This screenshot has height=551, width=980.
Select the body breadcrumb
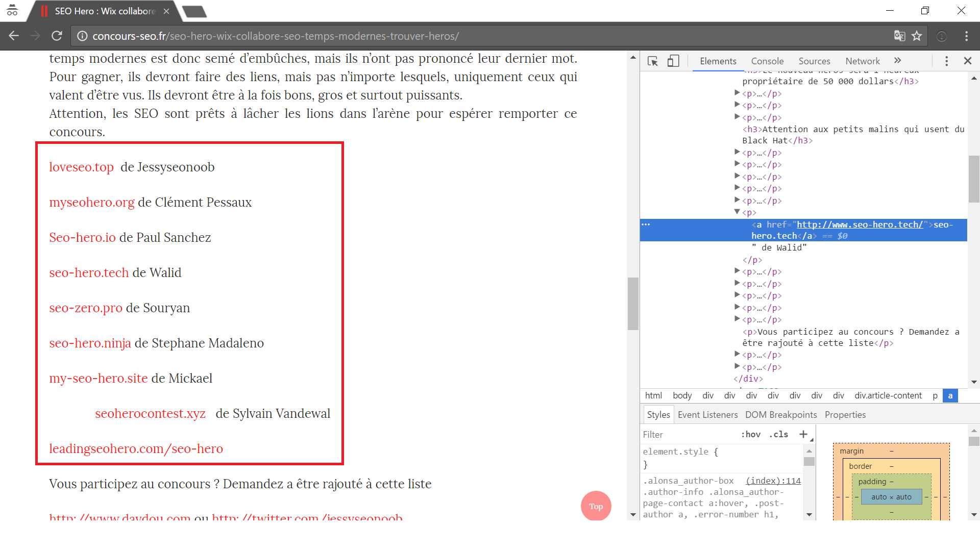682,395
